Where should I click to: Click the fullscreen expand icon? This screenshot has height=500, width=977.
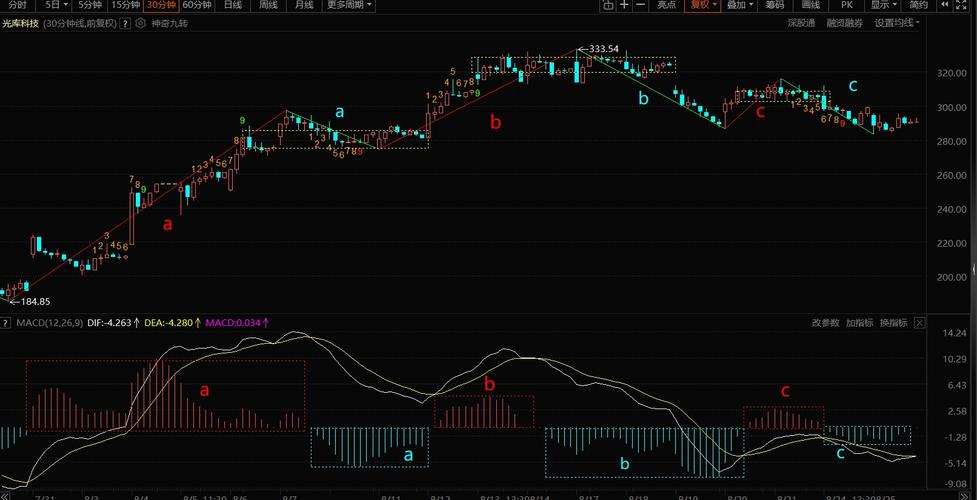coord(963,5)
